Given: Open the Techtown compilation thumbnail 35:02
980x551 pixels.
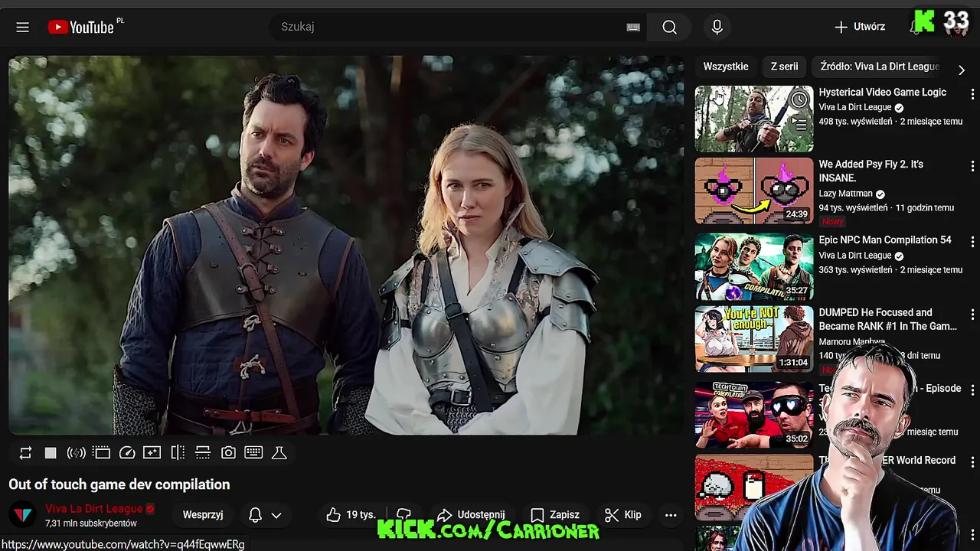Looking at the screenshot, I should 754,415.
